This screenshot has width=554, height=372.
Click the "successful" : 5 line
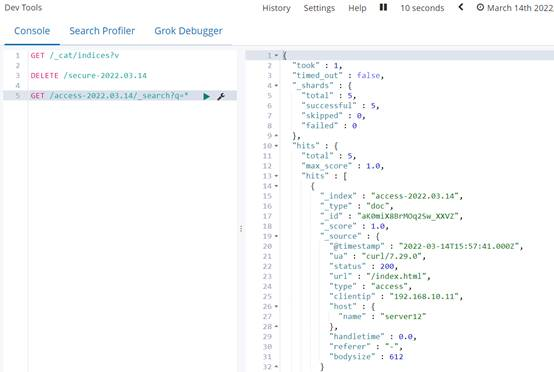[x=340, y=106]
